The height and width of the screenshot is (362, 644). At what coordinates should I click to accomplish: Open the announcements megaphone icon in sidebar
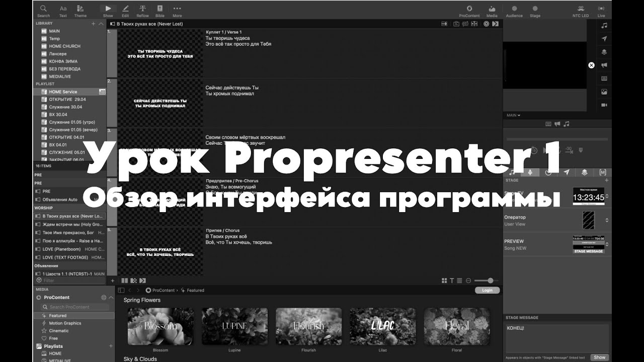[x=604, y=65]
